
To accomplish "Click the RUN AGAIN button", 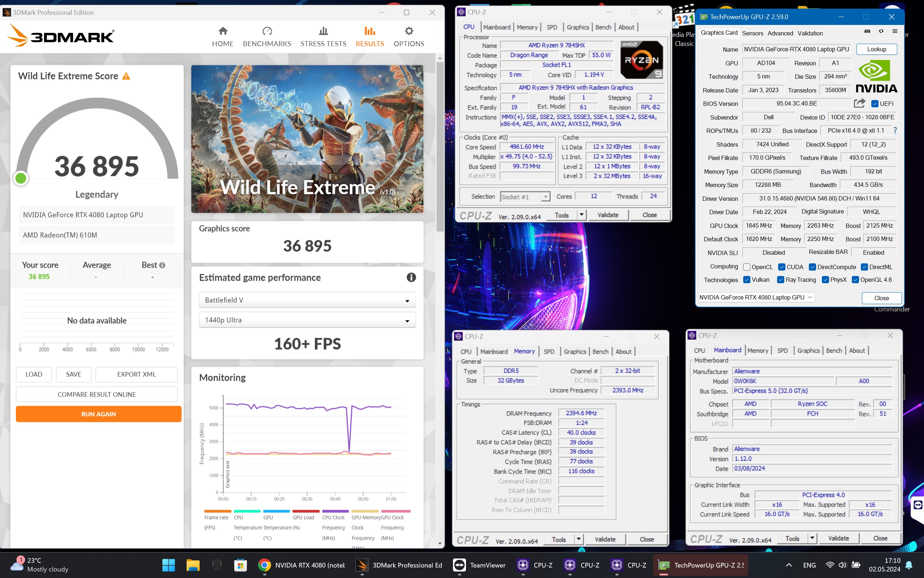I will [99, 414].
